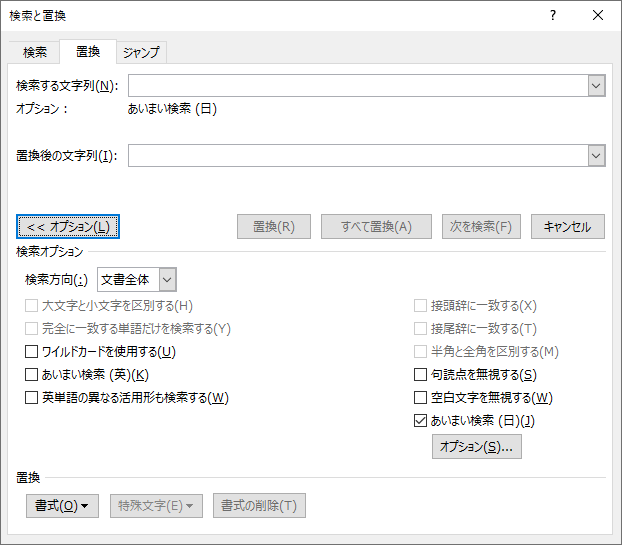Click the help question mark icon

[553, 15]
